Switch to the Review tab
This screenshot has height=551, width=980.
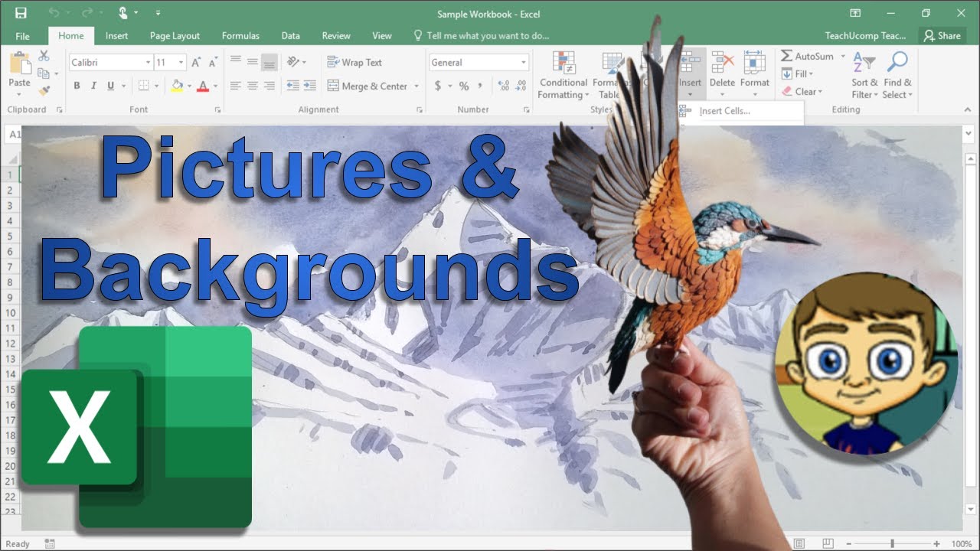[x=336, y=36]
